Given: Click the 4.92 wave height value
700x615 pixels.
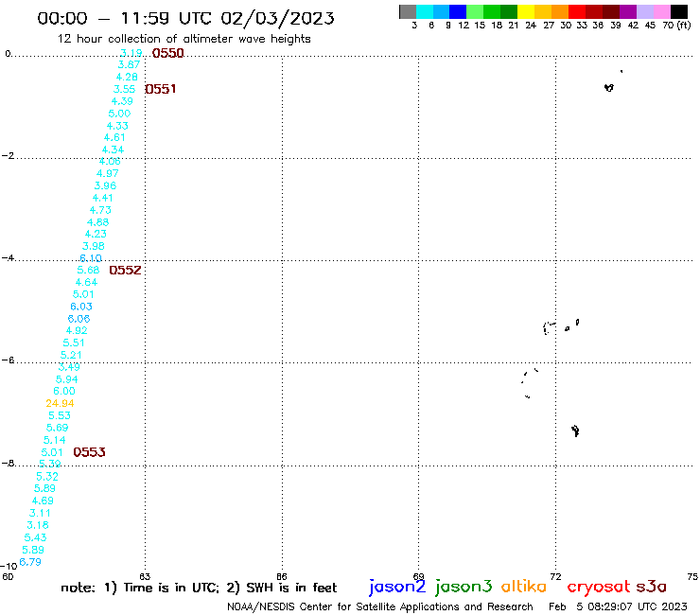Looking at the screenshot, I should click(77, 330).
